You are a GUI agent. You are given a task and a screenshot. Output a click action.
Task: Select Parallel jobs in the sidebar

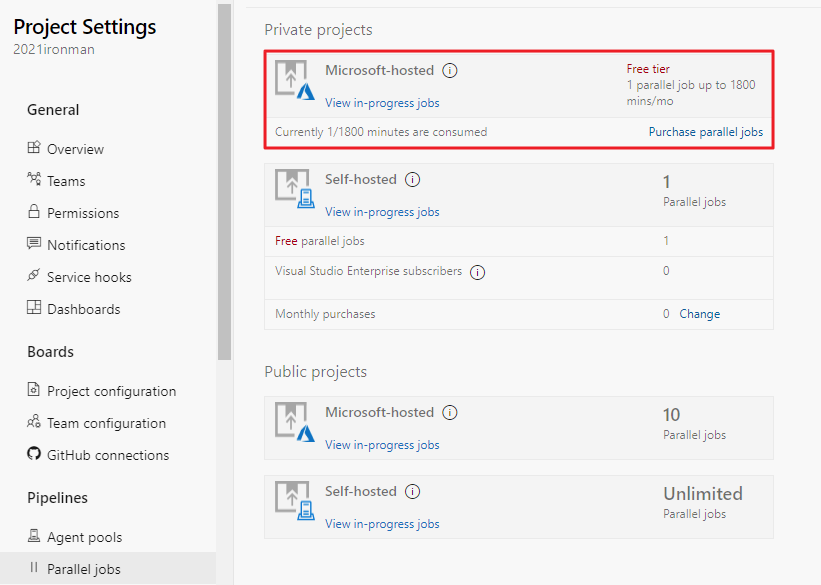tap(84, 569)
